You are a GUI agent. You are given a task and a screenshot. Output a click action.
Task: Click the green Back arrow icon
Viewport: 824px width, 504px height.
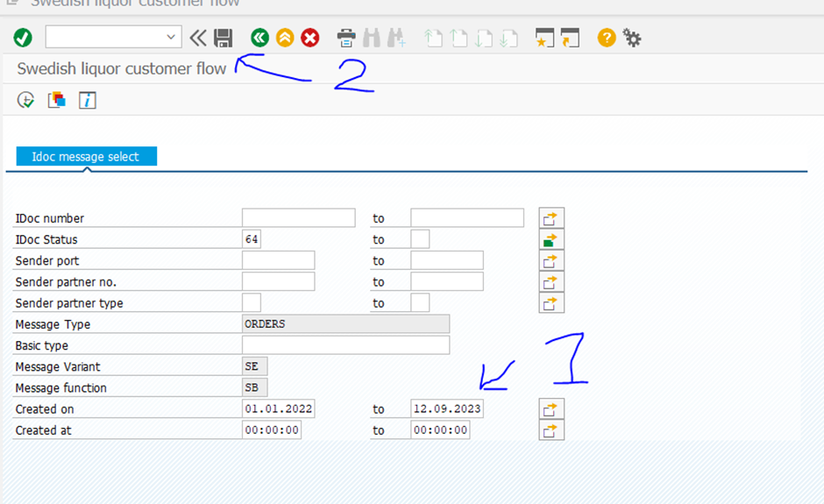pyautogui.click(x=259, y=38)
